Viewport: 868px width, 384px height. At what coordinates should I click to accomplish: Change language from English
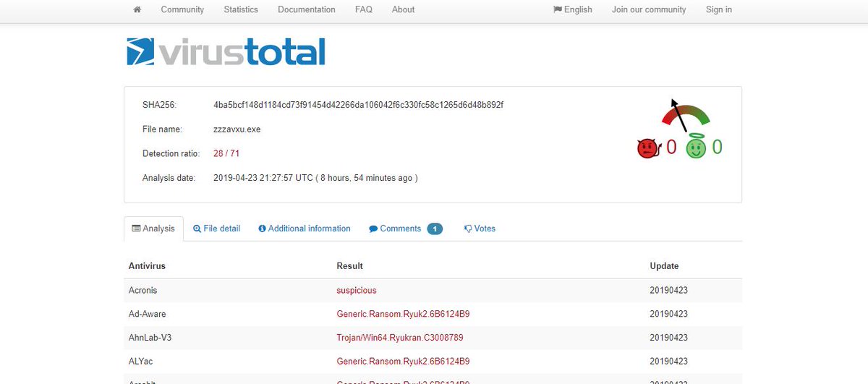coord(573,9)
